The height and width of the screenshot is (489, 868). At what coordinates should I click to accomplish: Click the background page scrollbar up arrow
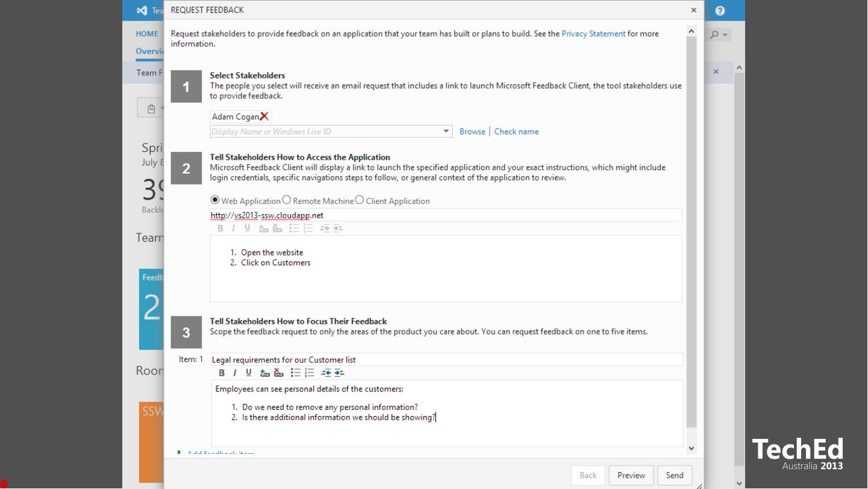740,68
